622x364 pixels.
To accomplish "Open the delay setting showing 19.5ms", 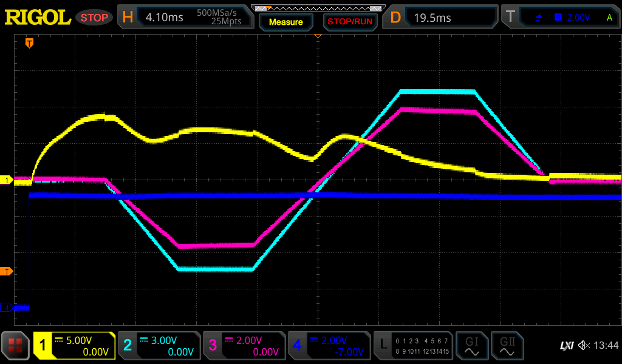I will click(442, 17).
